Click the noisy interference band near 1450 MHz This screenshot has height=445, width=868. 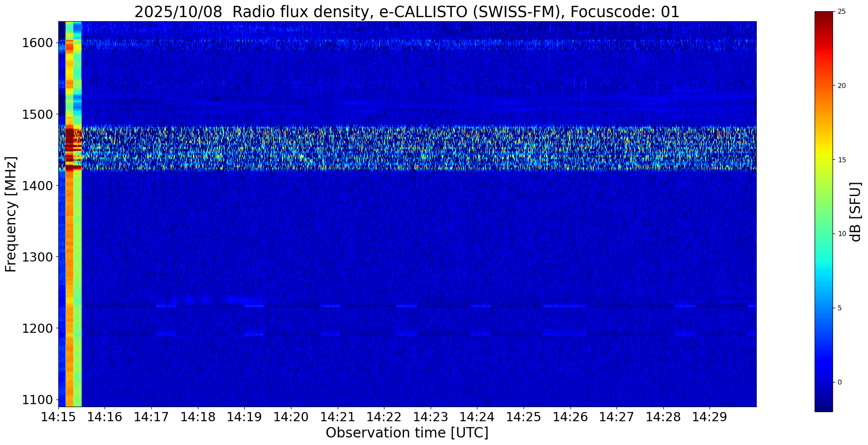(407, 148)
